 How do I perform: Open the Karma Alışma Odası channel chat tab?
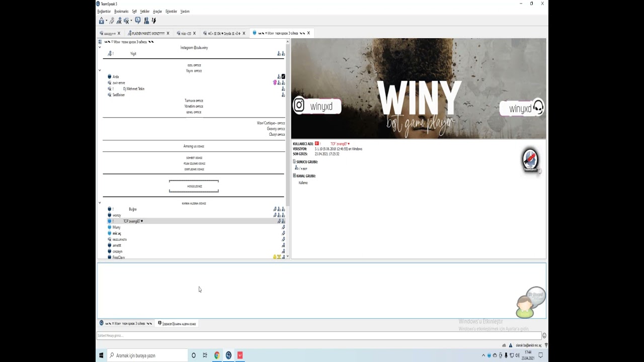pyautogui.click(x=177, y=323)
